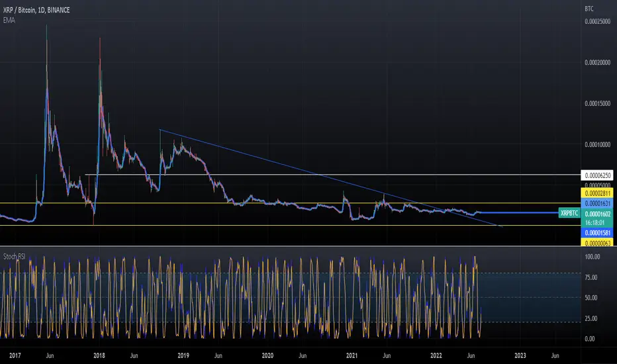Viewport: 617px width, 364px height.
Task: Select the Stoch RSI indicator label
Action: (14, 257)
